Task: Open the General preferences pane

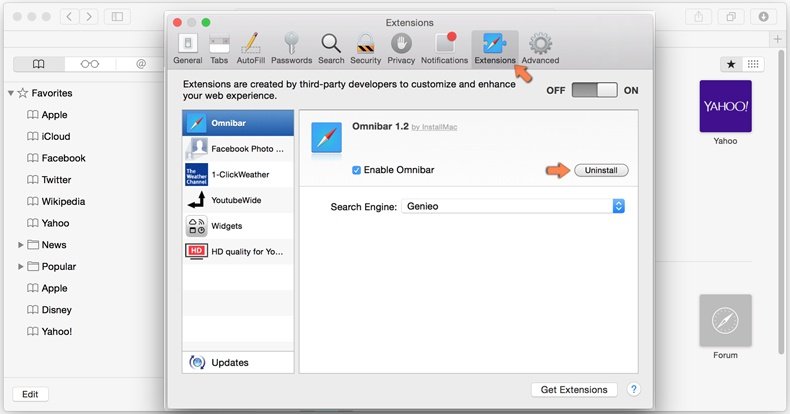Action: pyautogui.click(x=188, y=49)
